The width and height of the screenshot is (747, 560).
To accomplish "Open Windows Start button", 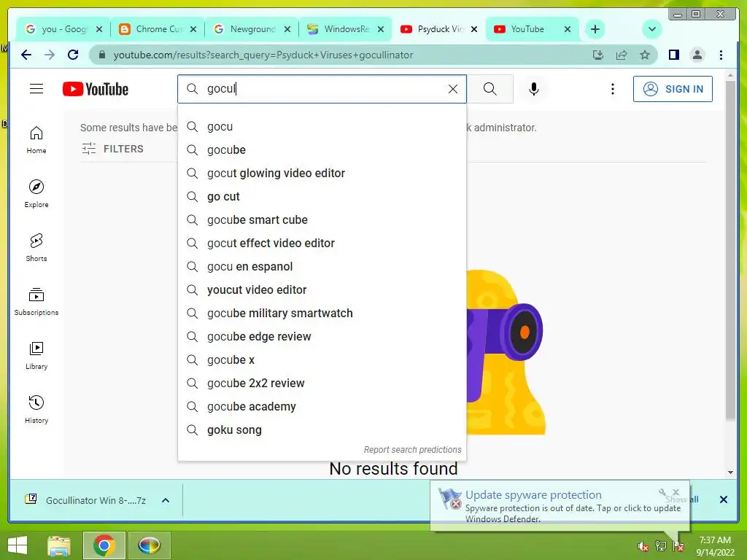I will point(18,545).
